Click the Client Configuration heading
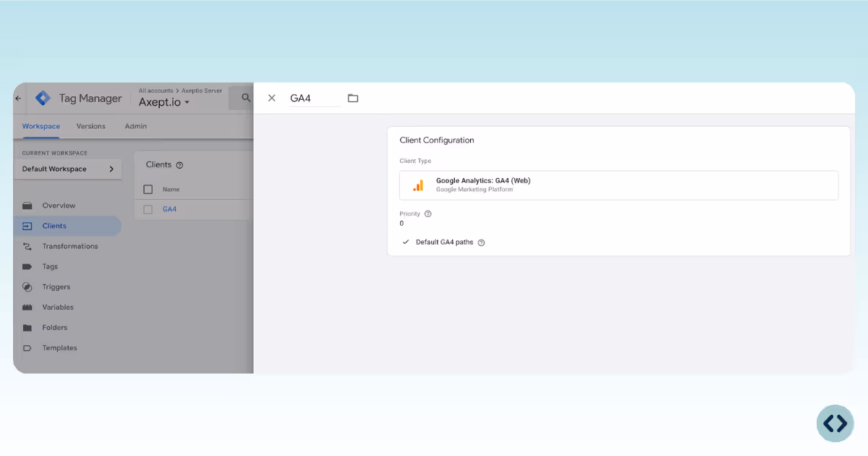Image resolution: width=868 pixels, height=456 pixels. (437, 140)
